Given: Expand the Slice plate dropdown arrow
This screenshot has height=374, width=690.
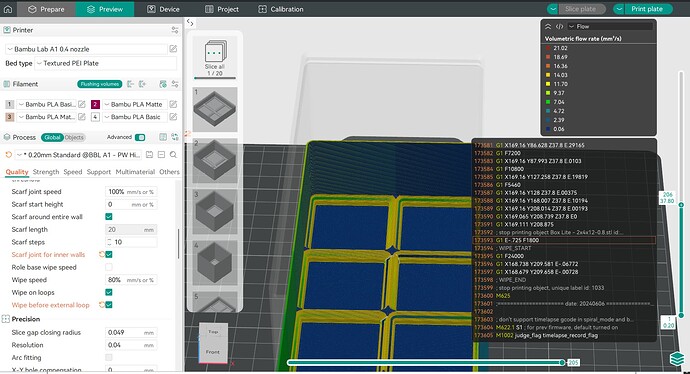Looking at the screenshot, I should tap(553, 9).
